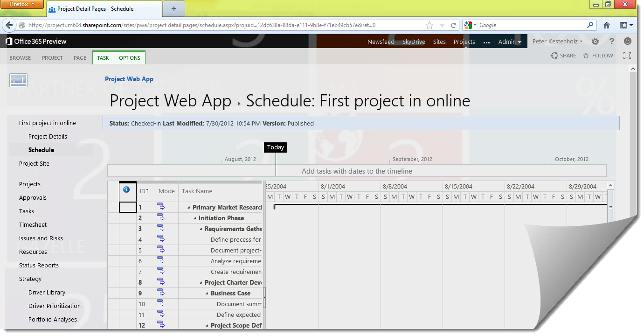Toggle the focus on content icon
The width and height of the screenshot is (644, 336).
coord(627,56)
